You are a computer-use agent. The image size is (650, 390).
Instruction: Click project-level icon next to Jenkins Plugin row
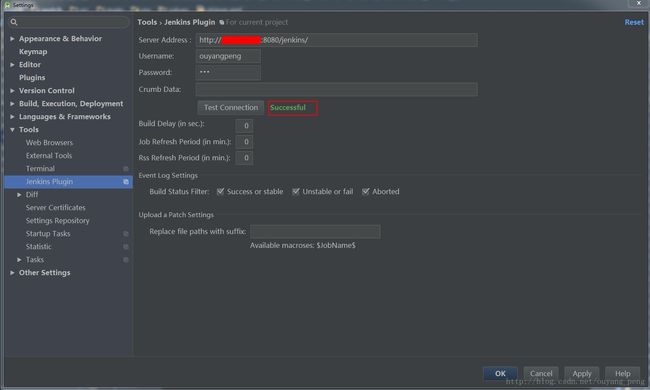[x=126, y=182]
